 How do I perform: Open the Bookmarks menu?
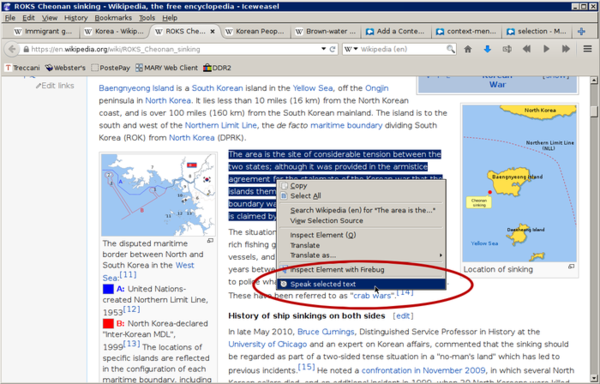click(113, 18)
